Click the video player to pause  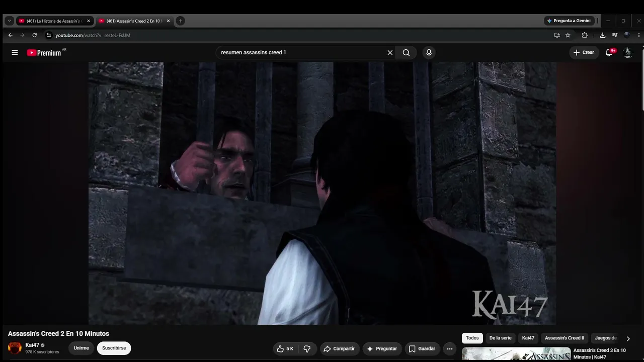322,193
